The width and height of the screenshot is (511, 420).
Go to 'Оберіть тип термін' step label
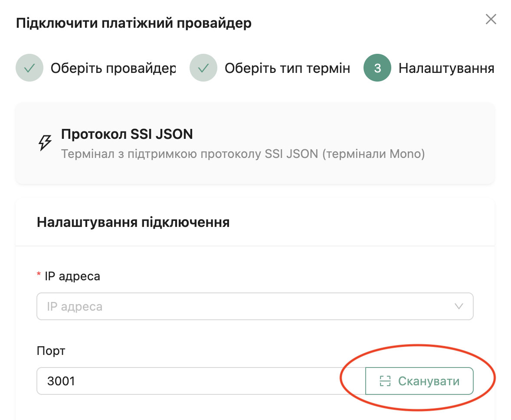click(x=287, y=68)
